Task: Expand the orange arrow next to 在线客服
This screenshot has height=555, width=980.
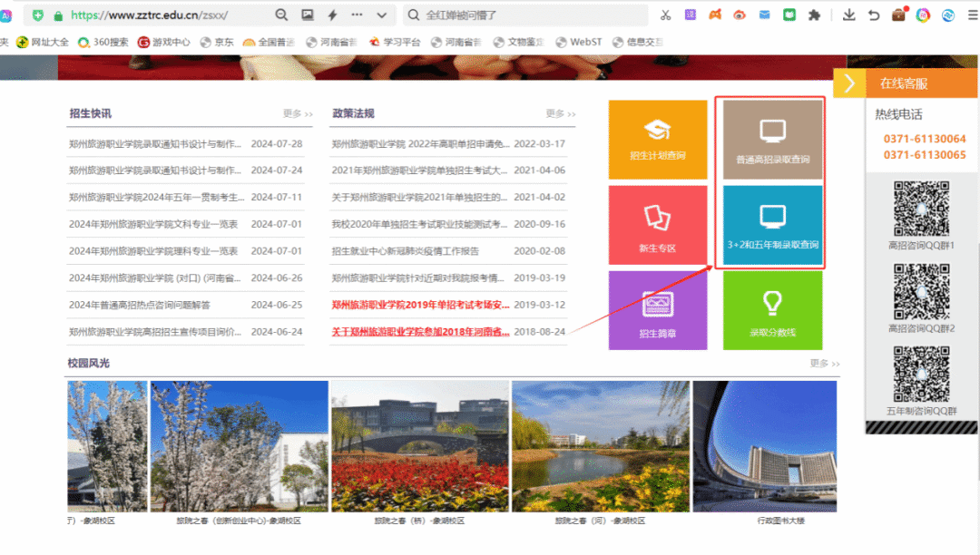Action: [x=849, y=82]
